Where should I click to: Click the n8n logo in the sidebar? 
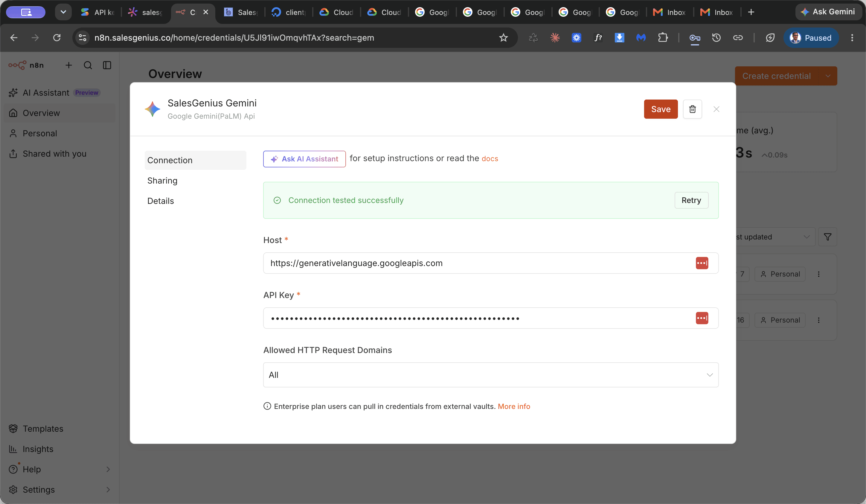tap(26, 65)
